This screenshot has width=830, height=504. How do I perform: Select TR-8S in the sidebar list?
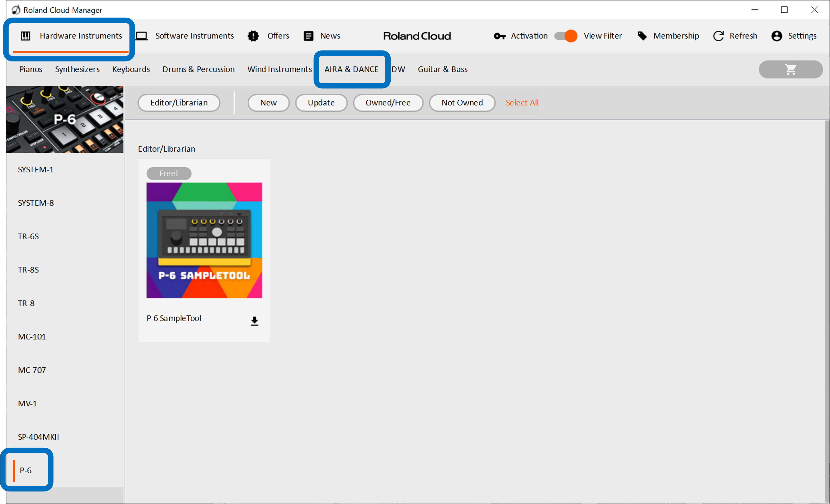click(28, 270)
